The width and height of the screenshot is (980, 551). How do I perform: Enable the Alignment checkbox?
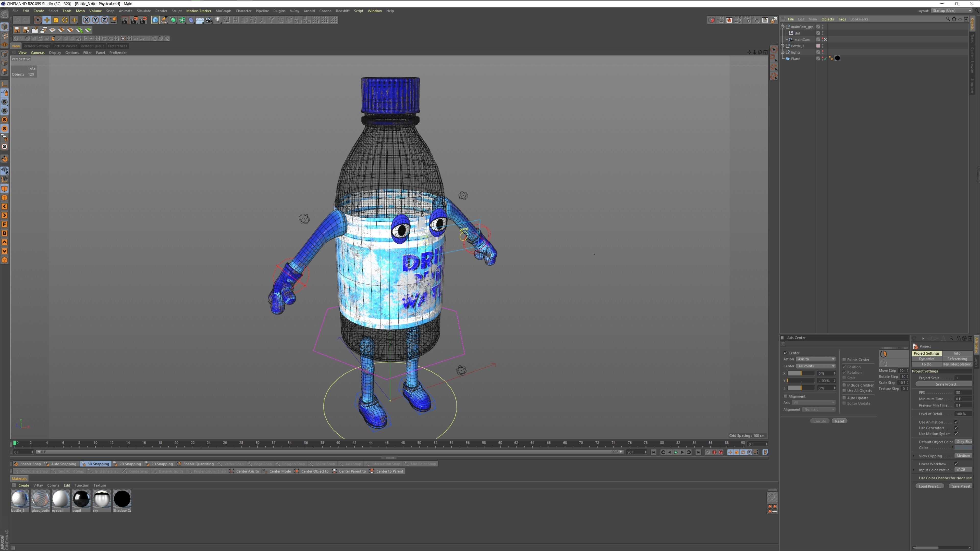tap(786, 396)
